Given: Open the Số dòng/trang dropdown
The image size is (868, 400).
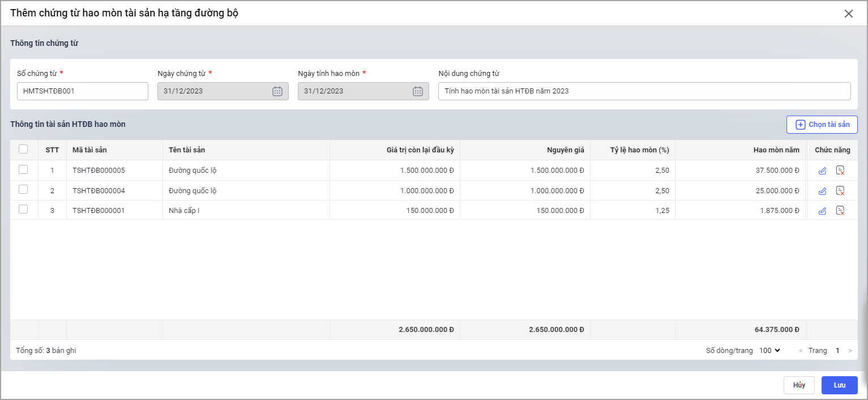Looking at the screenshot, I should click(769, 351).
